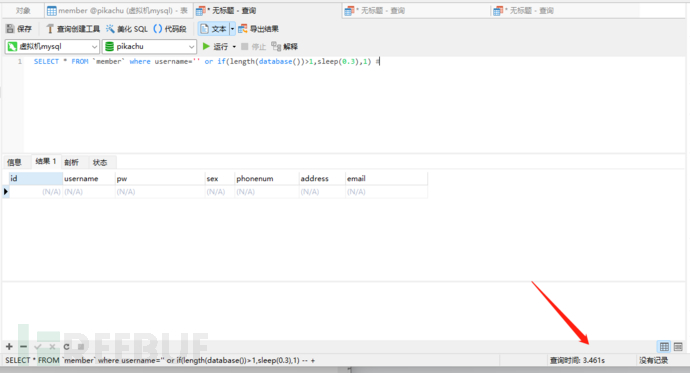Viewport: 690px width, 373px height.
Task: Click the Explain (解释) button
Action: (x=284, y=47)
